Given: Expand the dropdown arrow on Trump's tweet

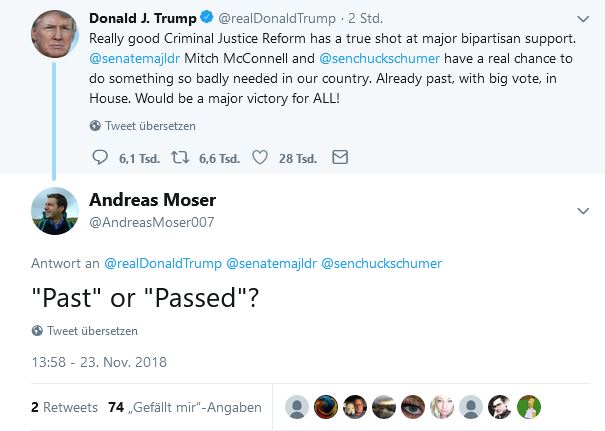Looking at the screenshot, I should [584, 19].
